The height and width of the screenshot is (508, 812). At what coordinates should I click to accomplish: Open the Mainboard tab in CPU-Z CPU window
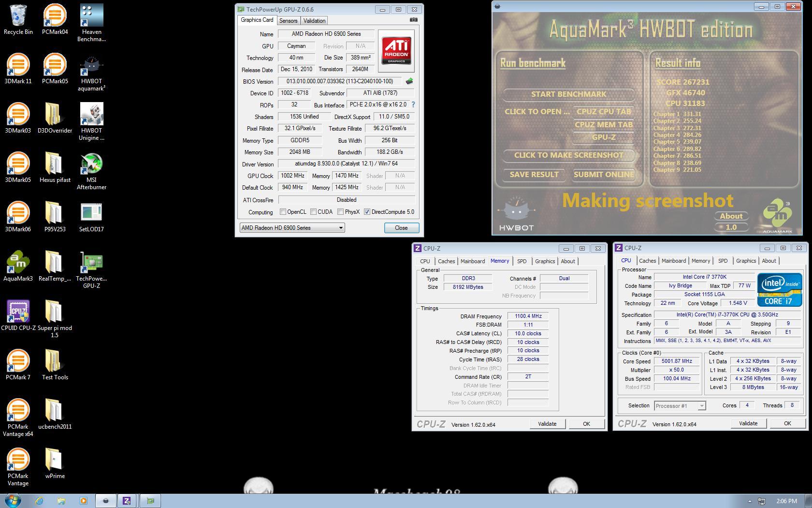point(673,261)
